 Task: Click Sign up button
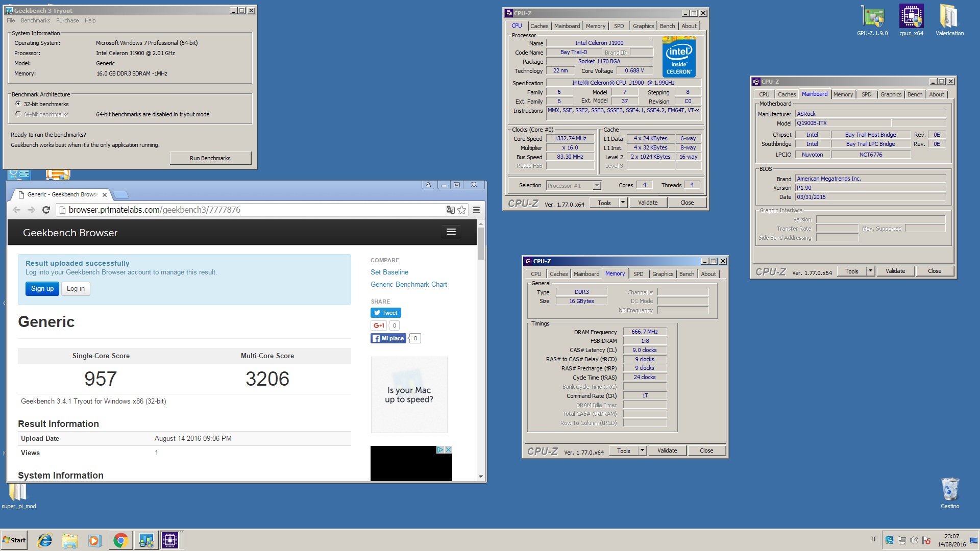coord(42,288)
